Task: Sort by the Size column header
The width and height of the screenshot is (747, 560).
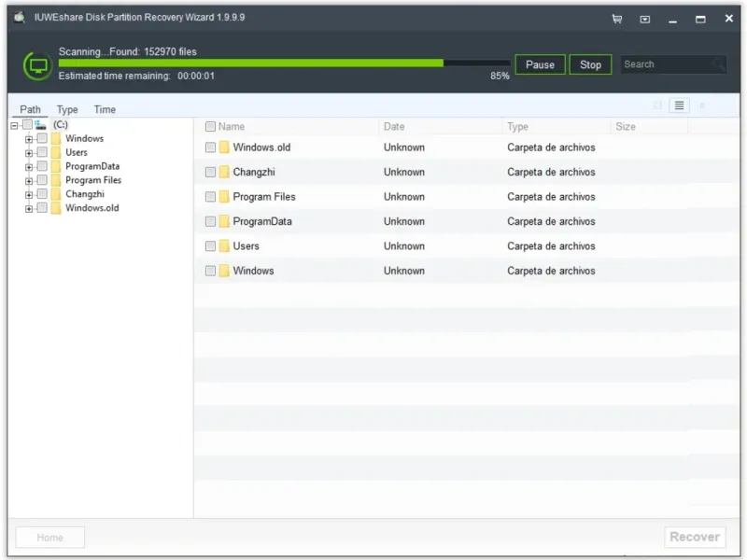Action: click(626, 127)
